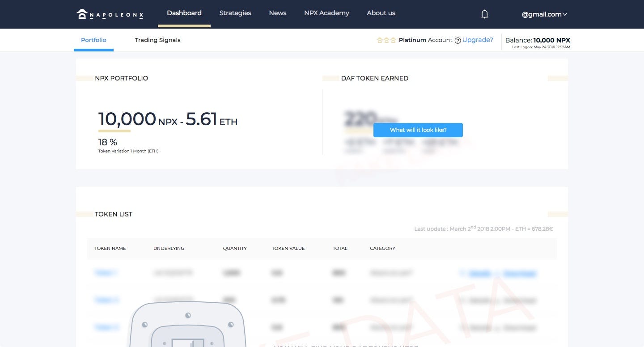Click the DAF TOKEN EARNED heading
The width and height of the screenshot is (644, 347).
pyautogui.click(x=374, y=78)
